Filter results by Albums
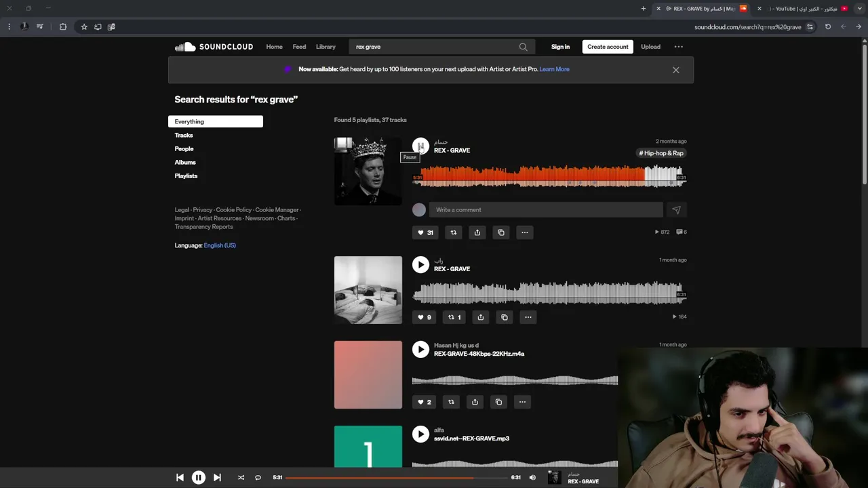 pyautogui.click(x=185, y=162)
